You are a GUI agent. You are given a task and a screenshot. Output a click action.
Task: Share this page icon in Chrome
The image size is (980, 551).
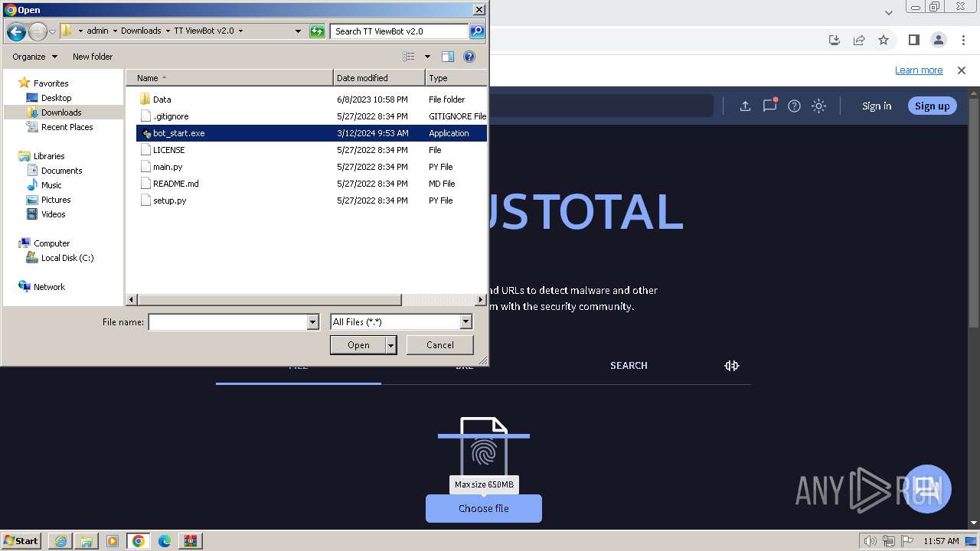point(859,40)
